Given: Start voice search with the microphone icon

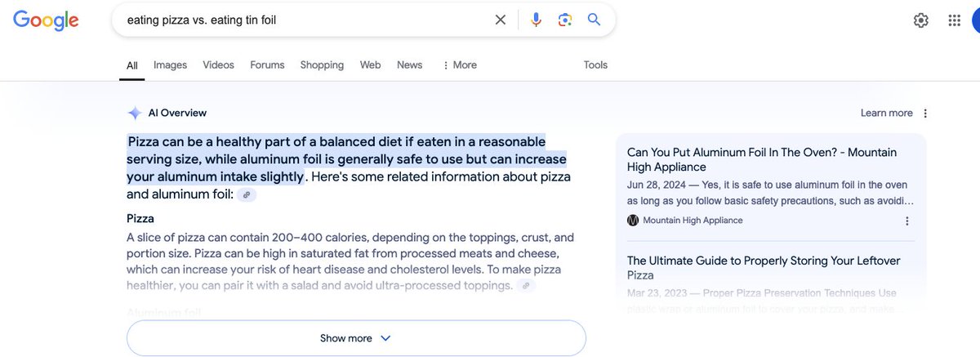Looking at the screenshot, I should [536, 20].
